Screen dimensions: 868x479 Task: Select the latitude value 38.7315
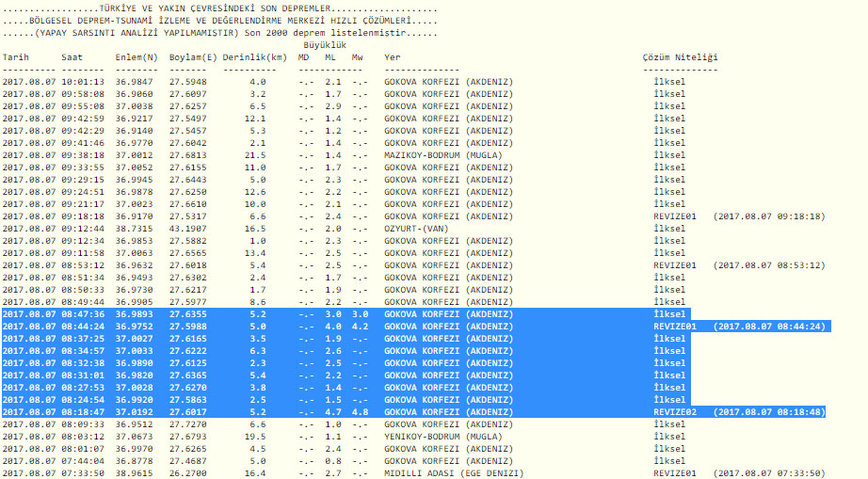coord(135,229)
